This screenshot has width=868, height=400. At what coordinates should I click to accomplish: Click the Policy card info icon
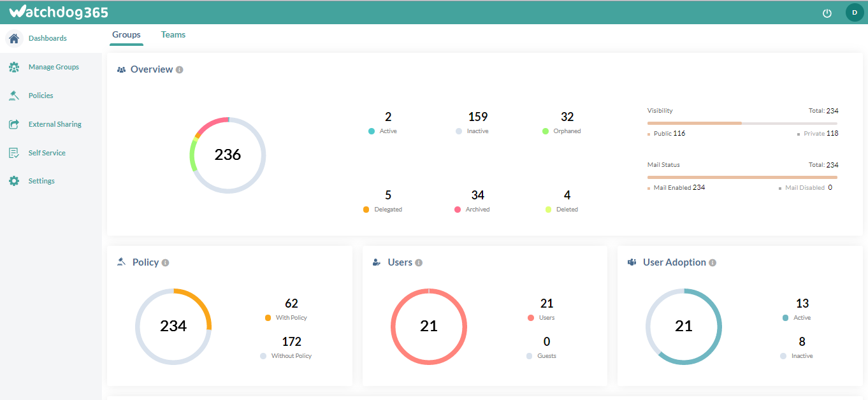click(x=166, y=262)
